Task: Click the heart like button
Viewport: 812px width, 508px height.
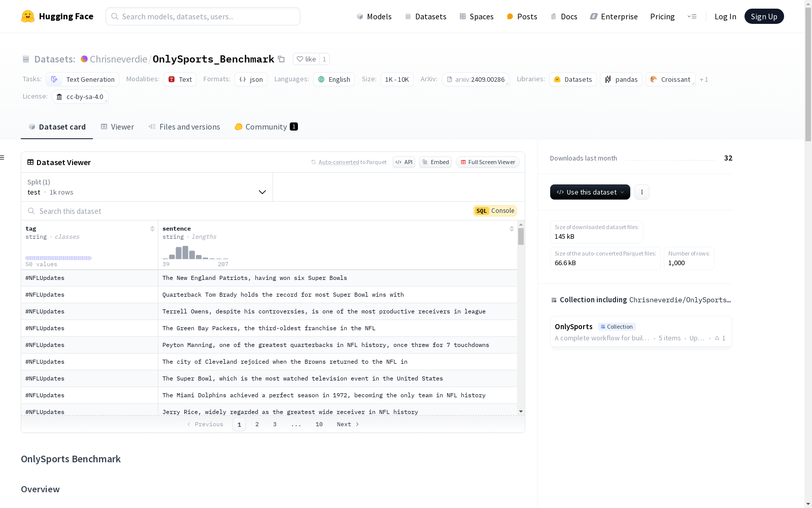Action: point(306,59)
